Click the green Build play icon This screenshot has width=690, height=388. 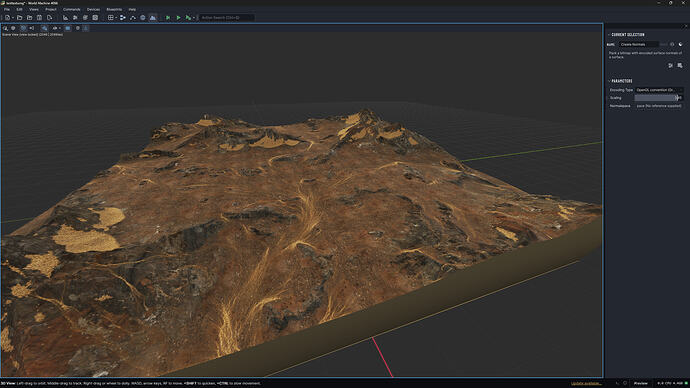(x=179, y=18)
